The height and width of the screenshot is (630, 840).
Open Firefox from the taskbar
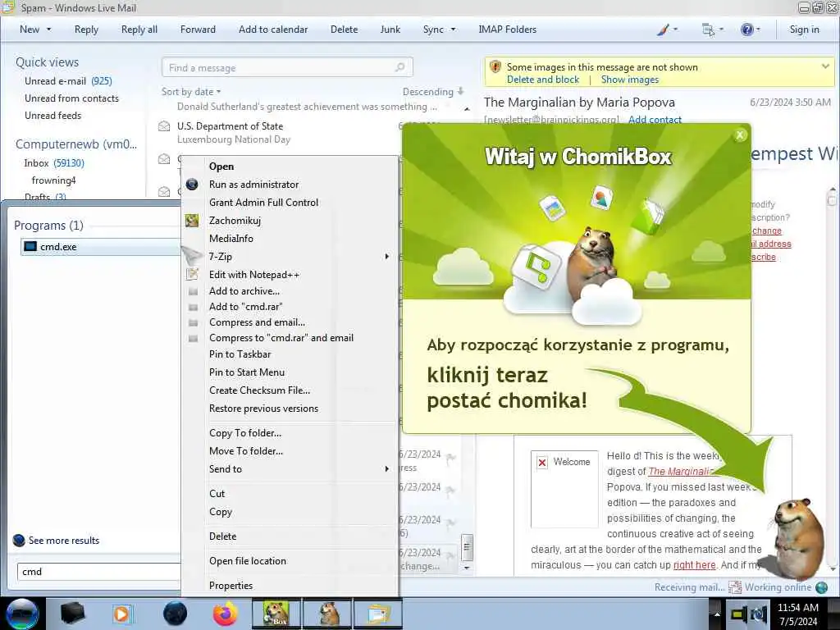point(226,614)
